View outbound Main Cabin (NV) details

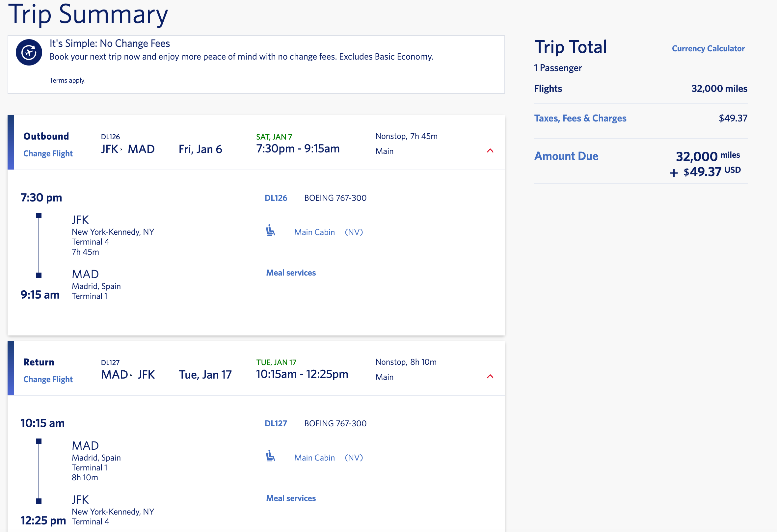pos(328,232)
